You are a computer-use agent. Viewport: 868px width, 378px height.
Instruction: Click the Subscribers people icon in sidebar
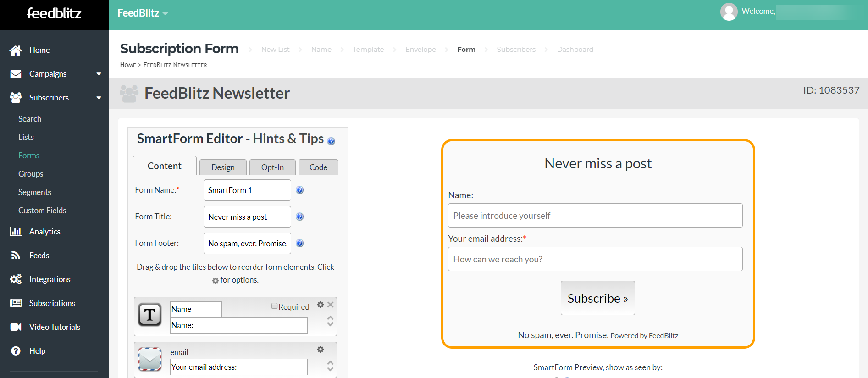pyautogui.click(x=16, y=98)
